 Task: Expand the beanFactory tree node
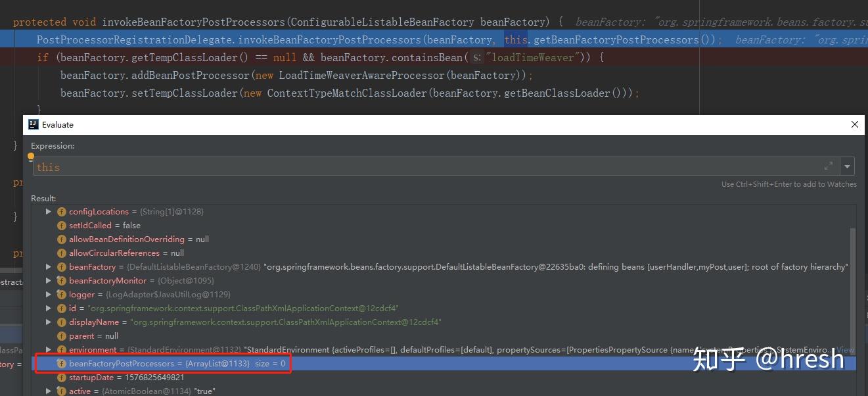pos(48,266)
